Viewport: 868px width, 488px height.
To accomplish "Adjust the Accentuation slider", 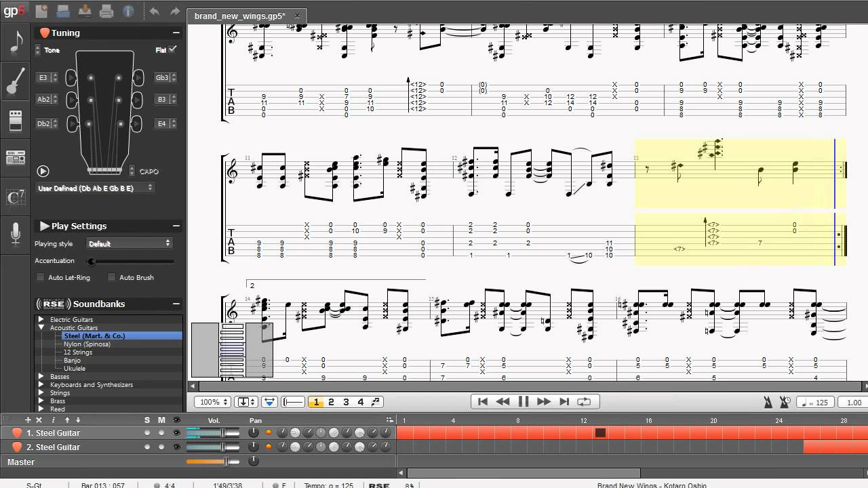I will point(130,261).
